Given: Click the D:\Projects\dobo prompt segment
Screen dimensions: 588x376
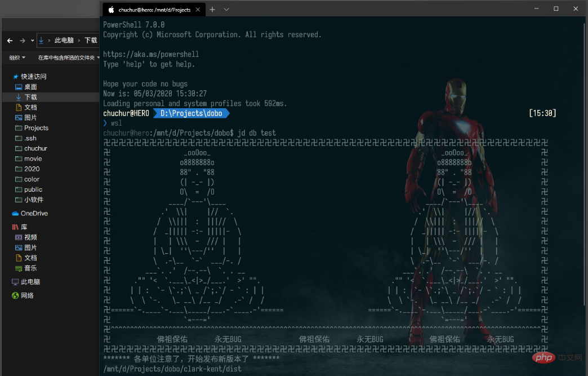Looking at the screenshot, I should pyautogui.click(x=191, y=113).
